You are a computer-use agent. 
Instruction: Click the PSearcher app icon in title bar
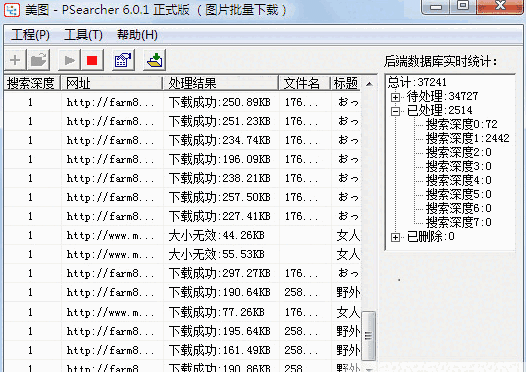coord(12,10)
